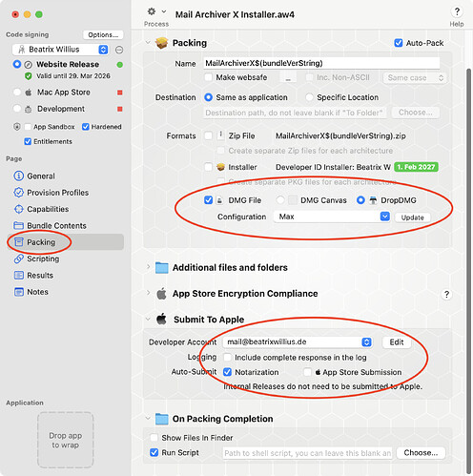473x476 pixels.
Task: Select the DMG Canvas radio button
Action: [x=280, y=200]
